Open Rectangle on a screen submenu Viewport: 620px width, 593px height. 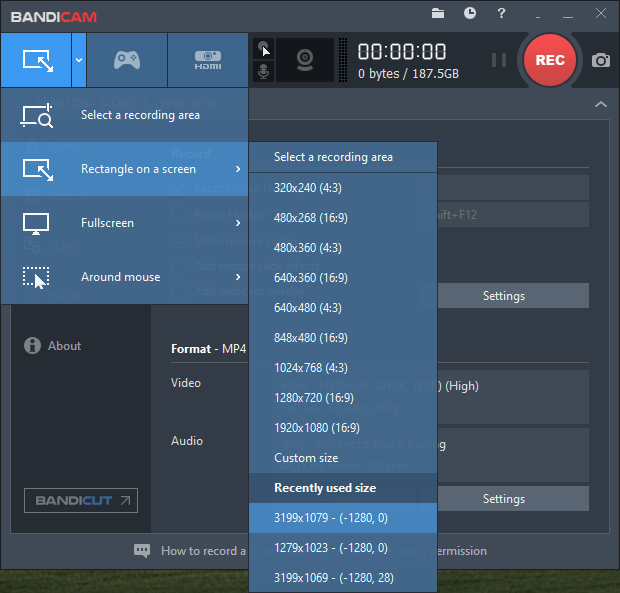(125, 169)
